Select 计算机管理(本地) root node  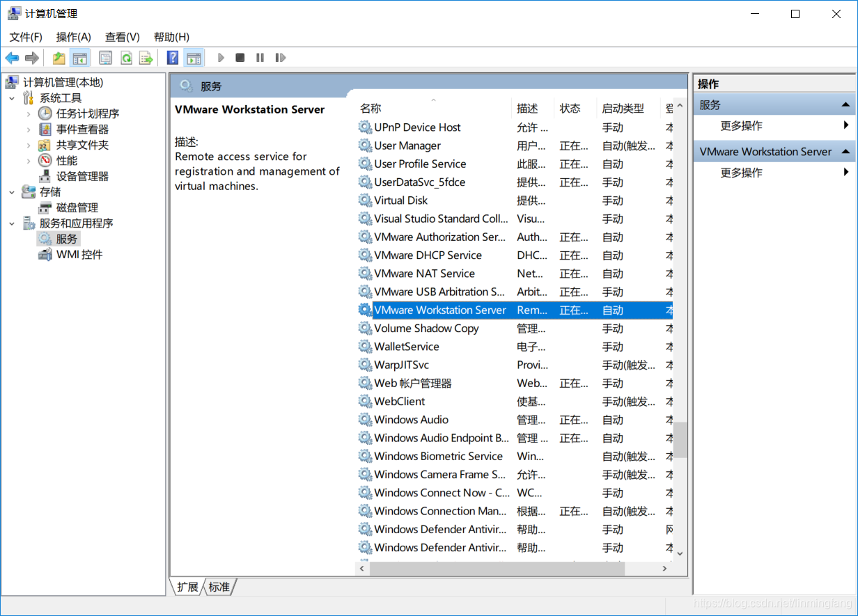(63, 82)
